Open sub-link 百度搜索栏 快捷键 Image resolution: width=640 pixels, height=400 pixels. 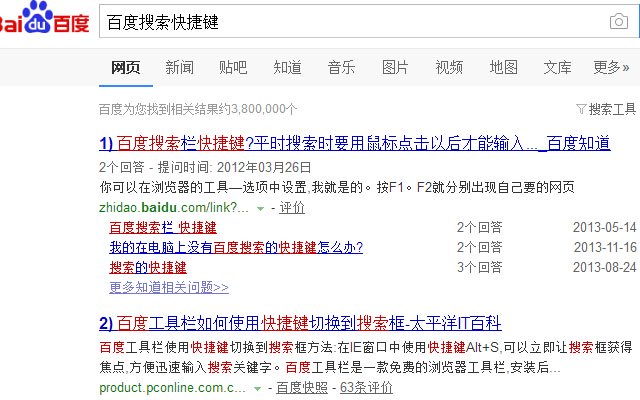[163, 227]
